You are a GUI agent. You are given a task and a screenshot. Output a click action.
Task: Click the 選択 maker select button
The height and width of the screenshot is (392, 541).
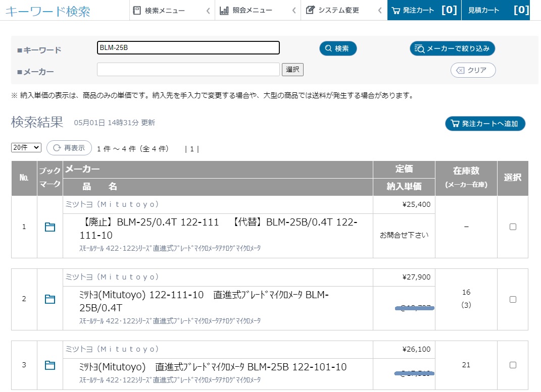tap(292, 70)
